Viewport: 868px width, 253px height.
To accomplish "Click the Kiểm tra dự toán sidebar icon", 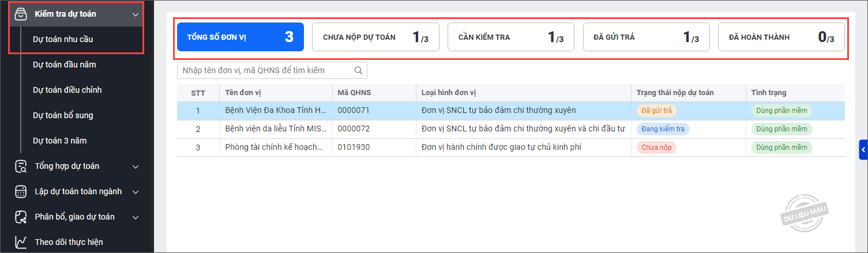I will click(21, 14).
